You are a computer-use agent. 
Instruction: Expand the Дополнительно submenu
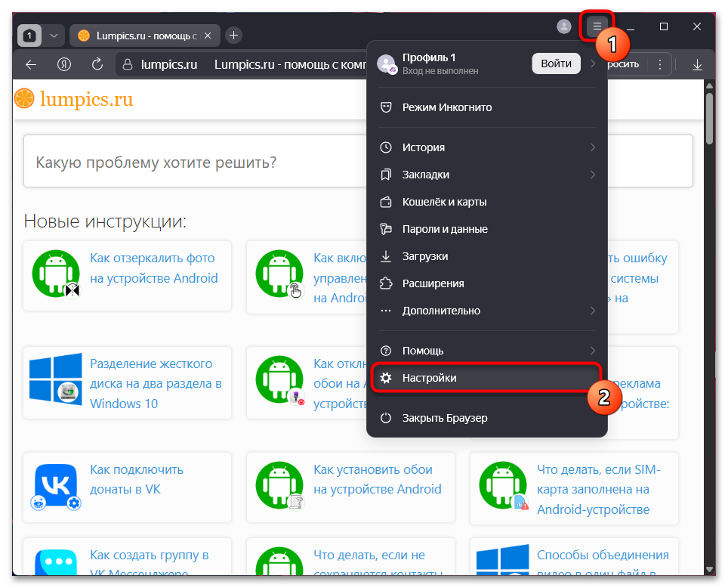pyautogui.click(x=486, y=311)
